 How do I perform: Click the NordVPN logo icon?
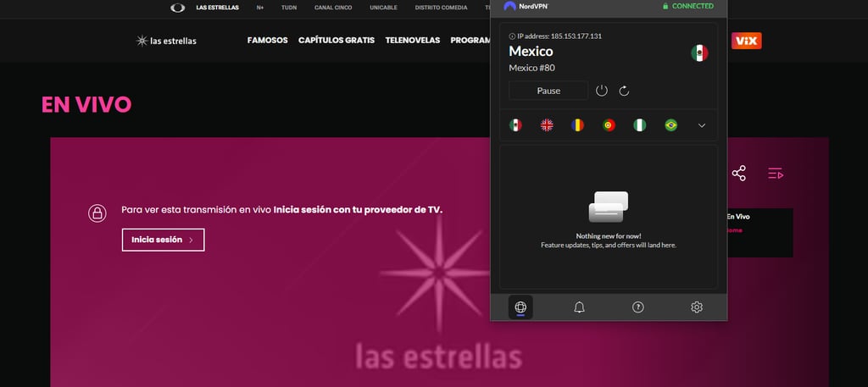tap(509, 6)
